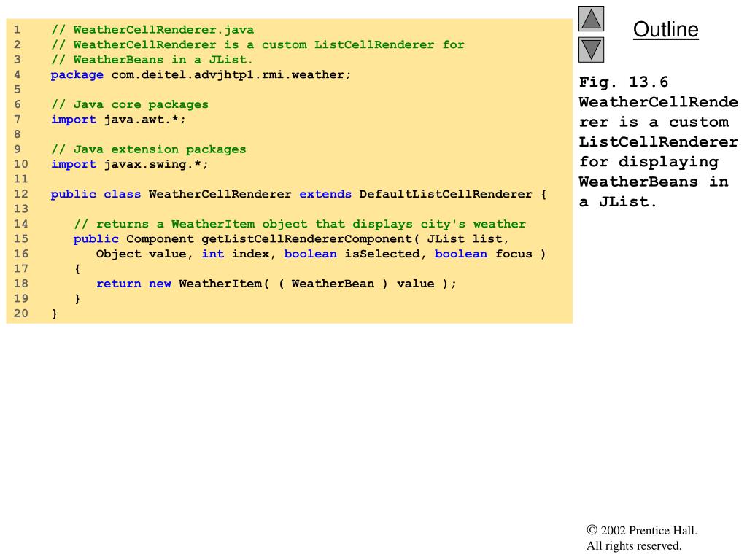Image resolution: width=747 pixels, height=560 pixels.
Task: Click 'DefaultListCellRenderer' in the class declaration
Action: (446, 194)
